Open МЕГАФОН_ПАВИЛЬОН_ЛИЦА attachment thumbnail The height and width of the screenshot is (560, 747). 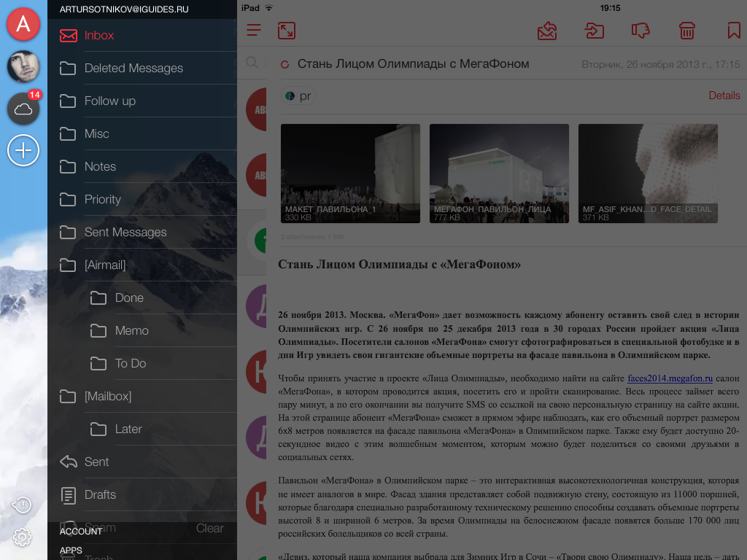point(499,174)
